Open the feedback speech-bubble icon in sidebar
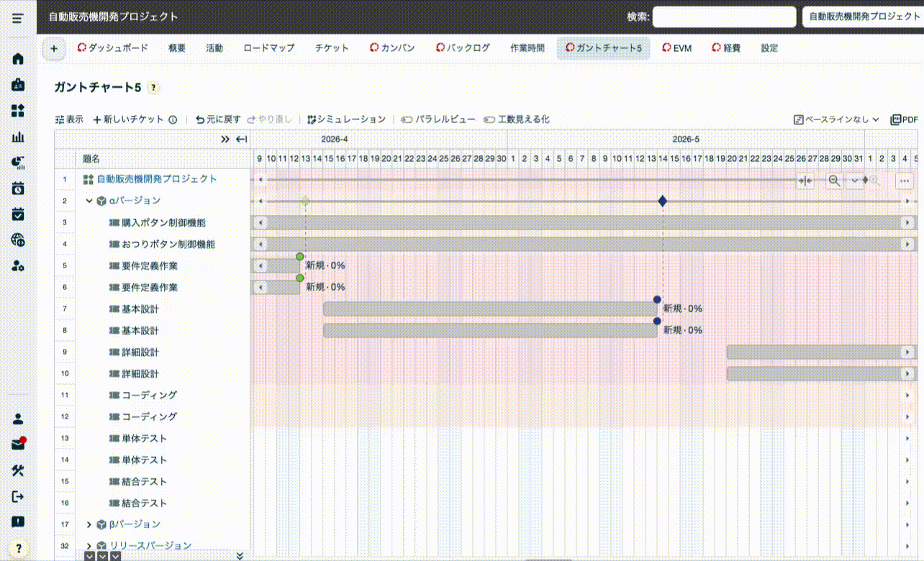This screenshot has height=561, width=924. pyautogui.click(x=18, y=522)
